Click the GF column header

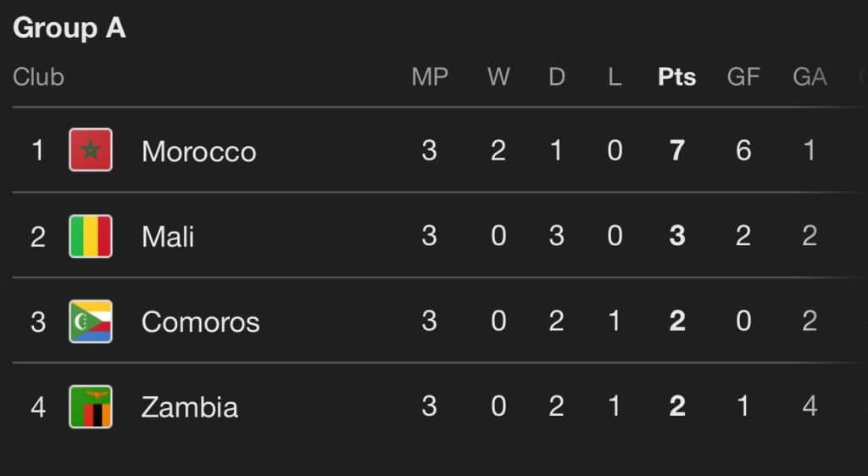coord(743,77)
